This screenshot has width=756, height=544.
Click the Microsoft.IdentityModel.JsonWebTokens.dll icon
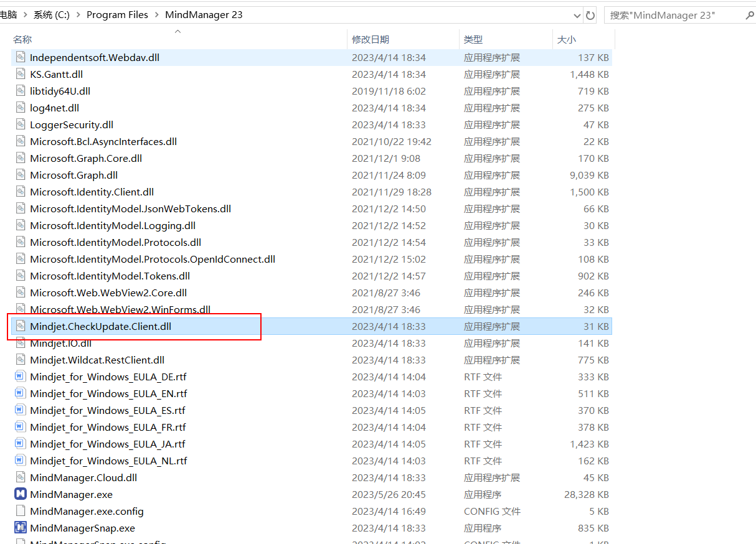point(21,209)
